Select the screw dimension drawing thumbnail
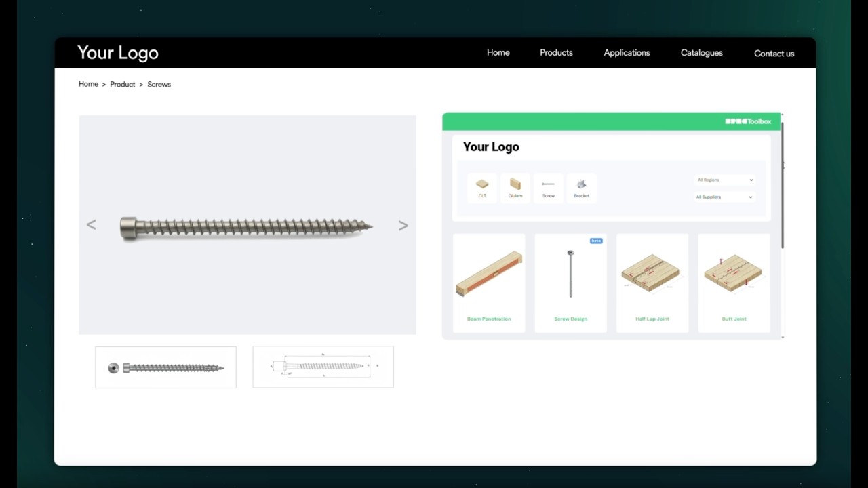The width and height of the screenshot is (868, 488). 323,367
